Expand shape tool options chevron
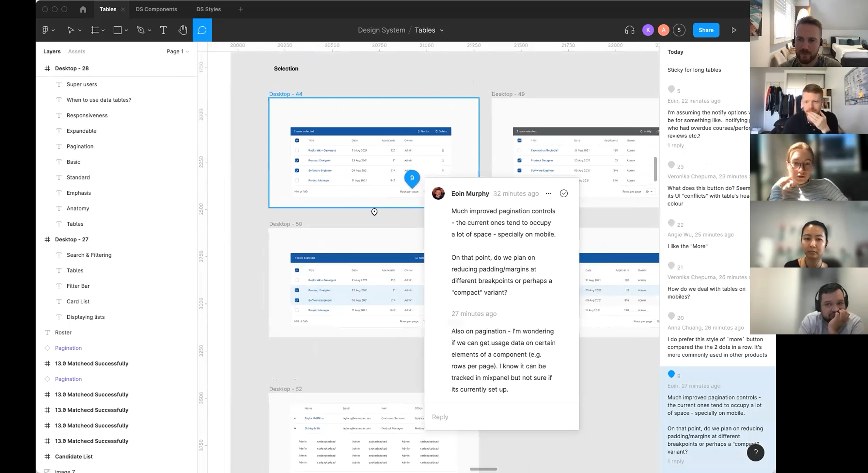This screenshot has height=473, width=868. coord(126,30)
